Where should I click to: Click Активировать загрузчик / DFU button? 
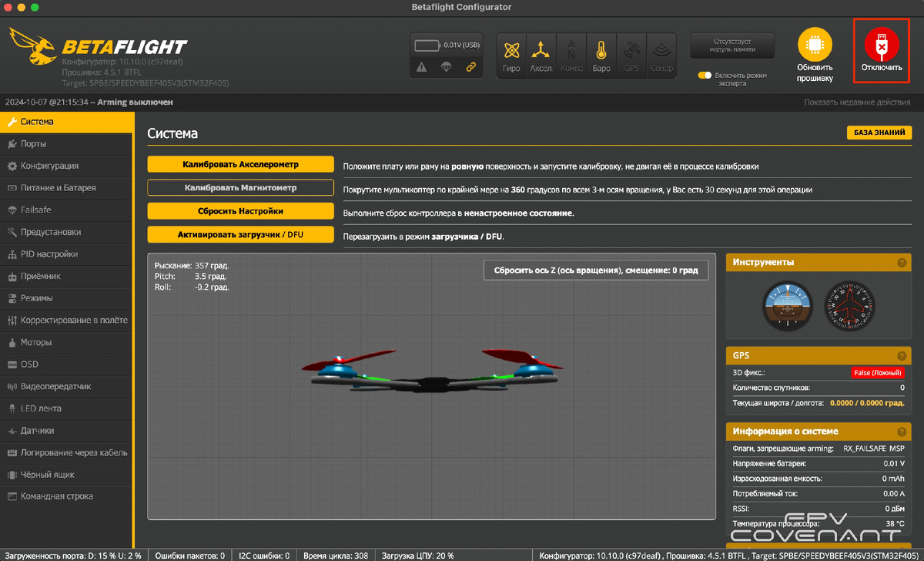(240, 234)
